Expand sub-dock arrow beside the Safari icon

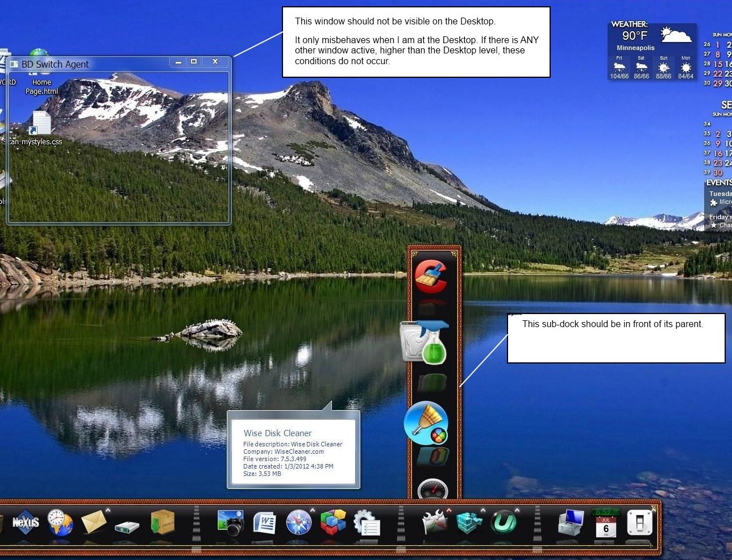313,510
